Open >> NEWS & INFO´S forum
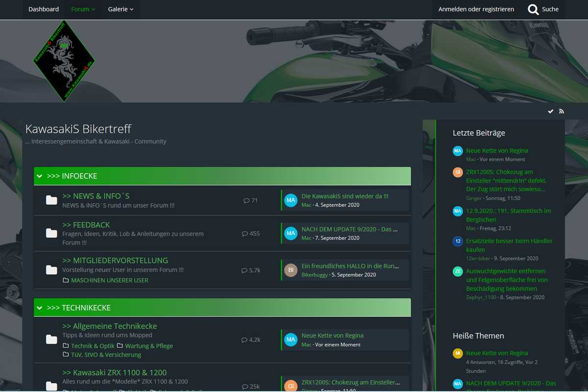The height and width of the screenshot is (392, 588). (x=96, y=196)
